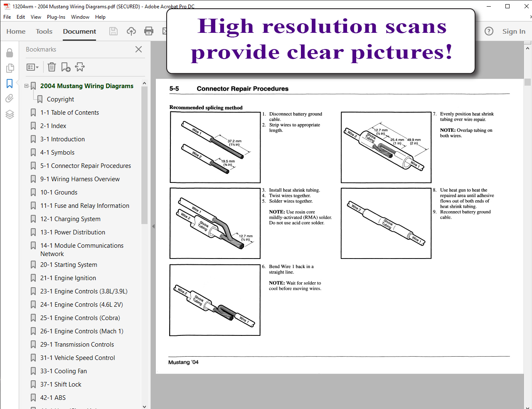Go to 1-1 Table of Contents bookmark
This screenshot has width=532, height=409.
(x=69, y=113)
